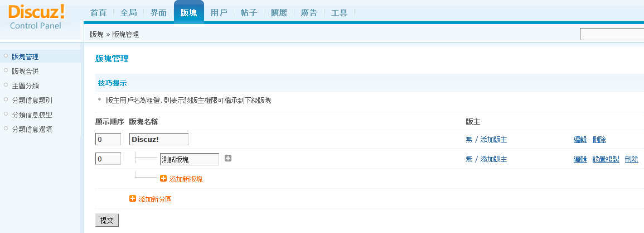The width and height of the screenshot is (644, 233).
Task: Click 添加版主 in the Discuz! row
Action: (x=493, y=140)
